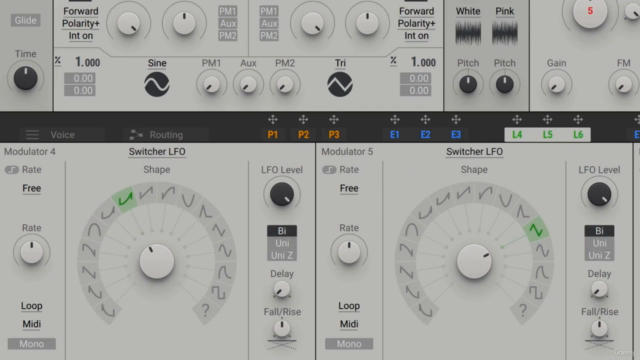Image resolution: width=640 pixels, height=360 pixels.
Task: Set Modulator 4 polarity to Uni
Action: click(282, 243)
